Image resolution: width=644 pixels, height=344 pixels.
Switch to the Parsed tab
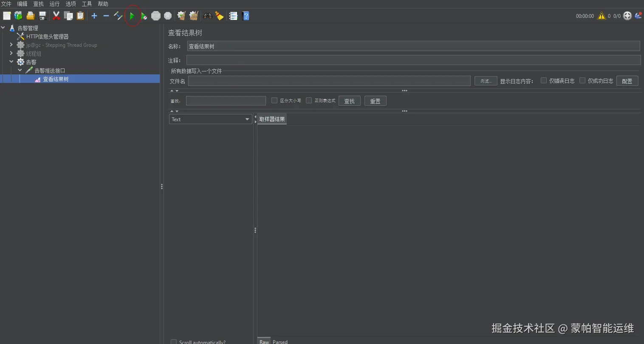[280, 341]
